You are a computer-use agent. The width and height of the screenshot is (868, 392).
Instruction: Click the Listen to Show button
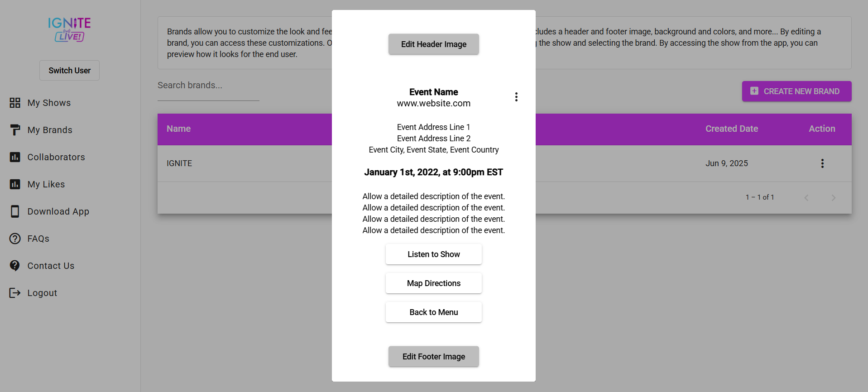click(433, 254)
